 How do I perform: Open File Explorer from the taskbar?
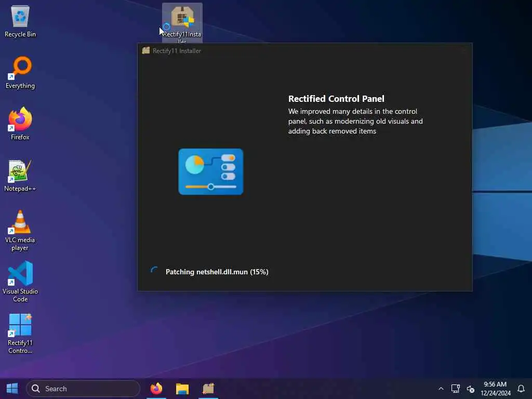coord(182,389)
